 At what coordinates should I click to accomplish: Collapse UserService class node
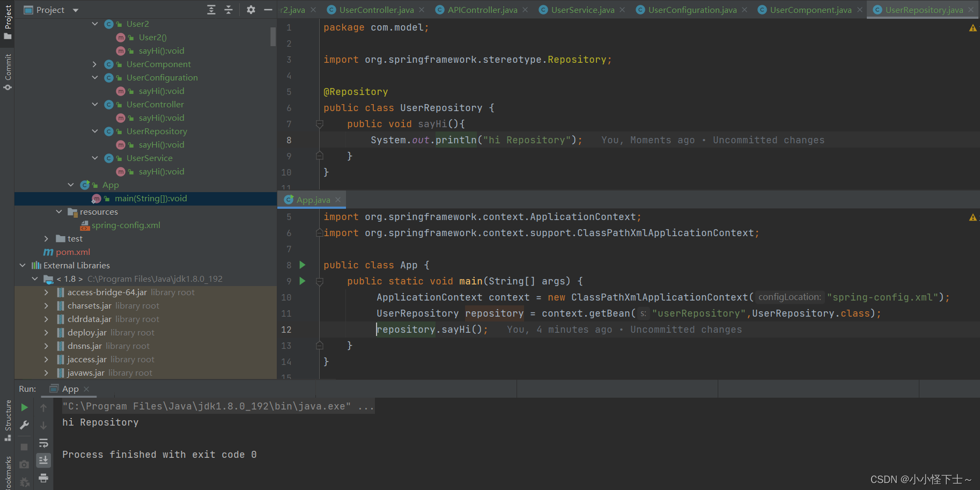(x=95, y=158)
